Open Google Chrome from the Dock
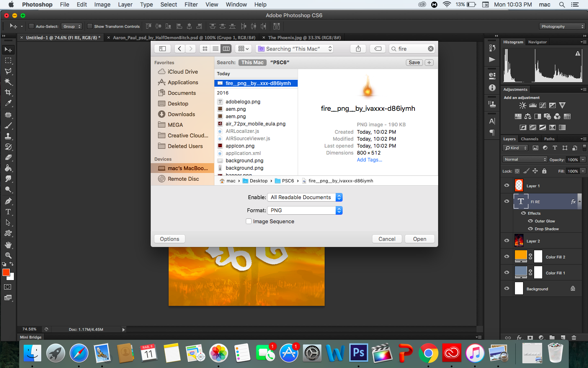The width and height of the screenshot is (588, 368). [428, 352]
